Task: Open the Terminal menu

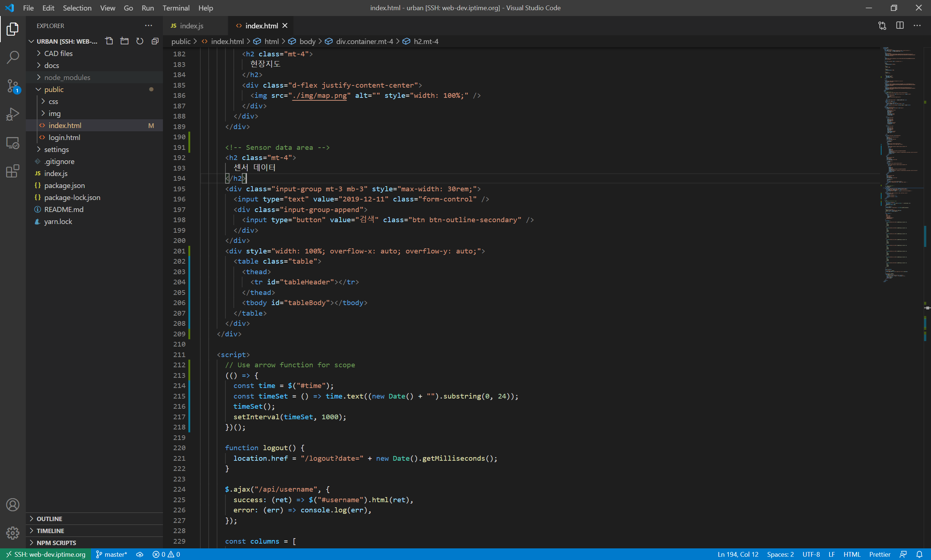Action: point(176,8)
